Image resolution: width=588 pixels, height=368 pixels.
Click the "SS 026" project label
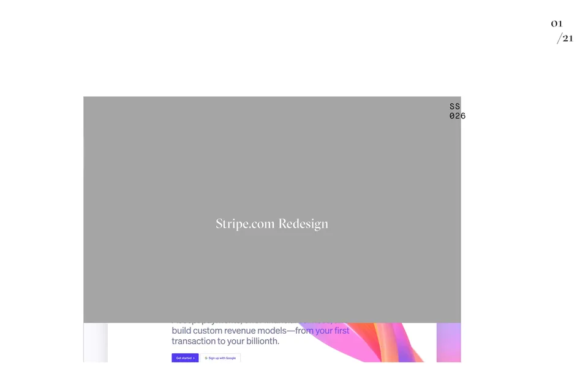click(457, 111)
